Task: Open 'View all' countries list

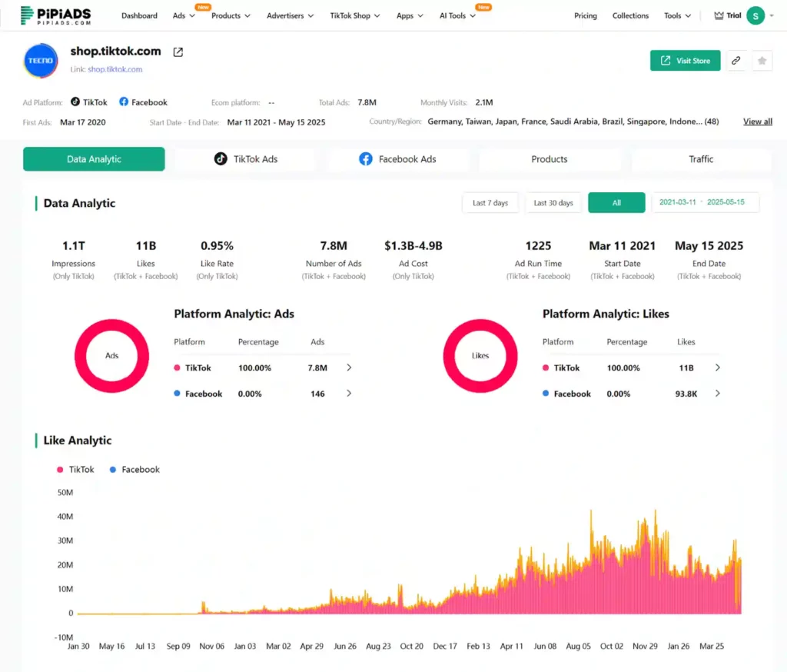Action: [757, 121]
